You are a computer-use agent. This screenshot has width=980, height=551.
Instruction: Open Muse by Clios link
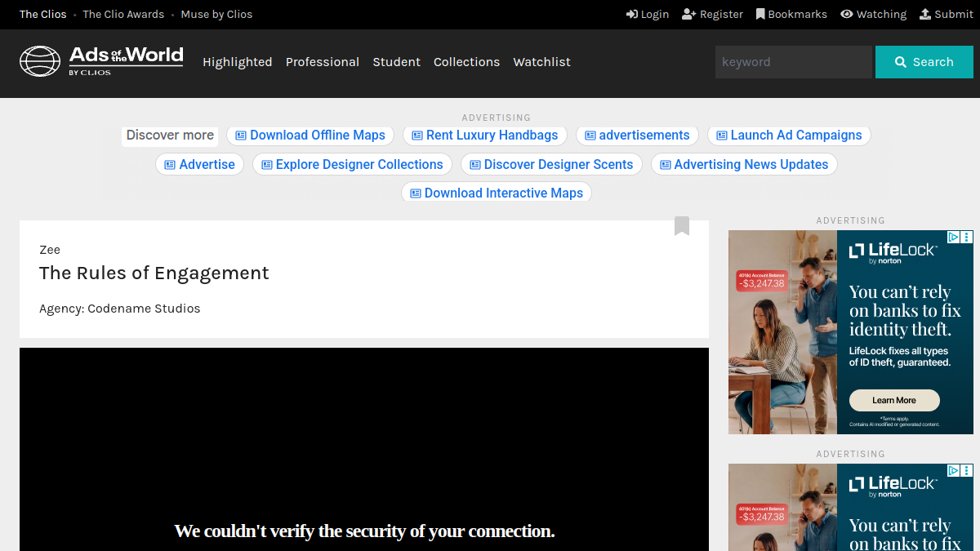[x=216, y=14]
